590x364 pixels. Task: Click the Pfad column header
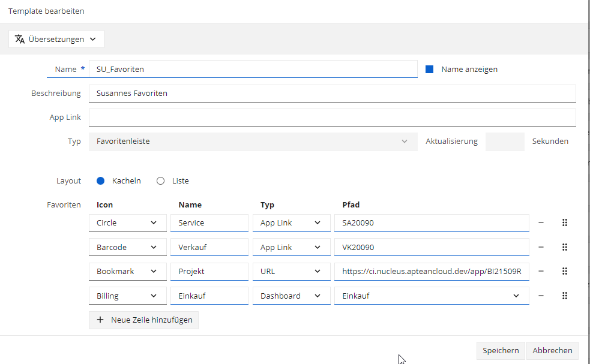[x=351, y=204]
